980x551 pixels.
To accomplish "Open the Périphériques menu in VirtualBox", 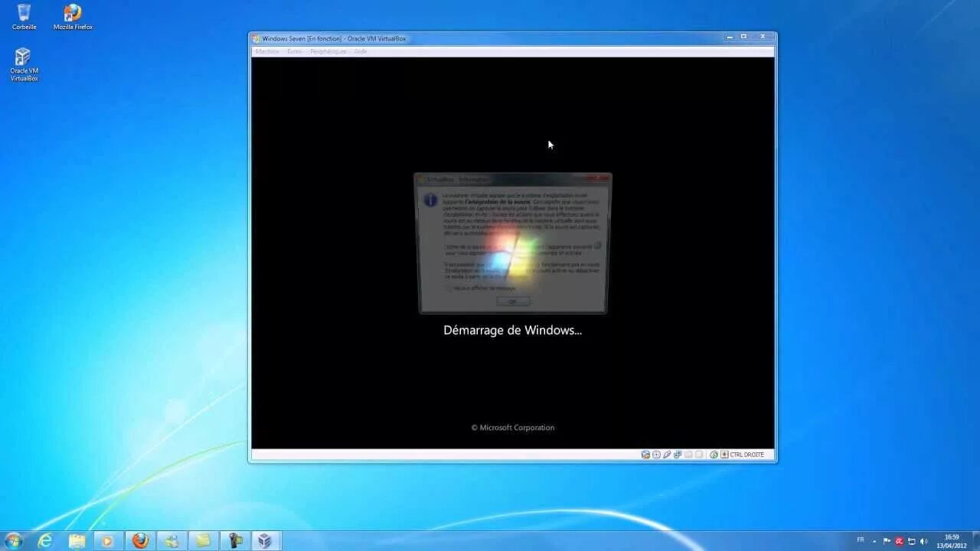I will [x=328, y=51].
